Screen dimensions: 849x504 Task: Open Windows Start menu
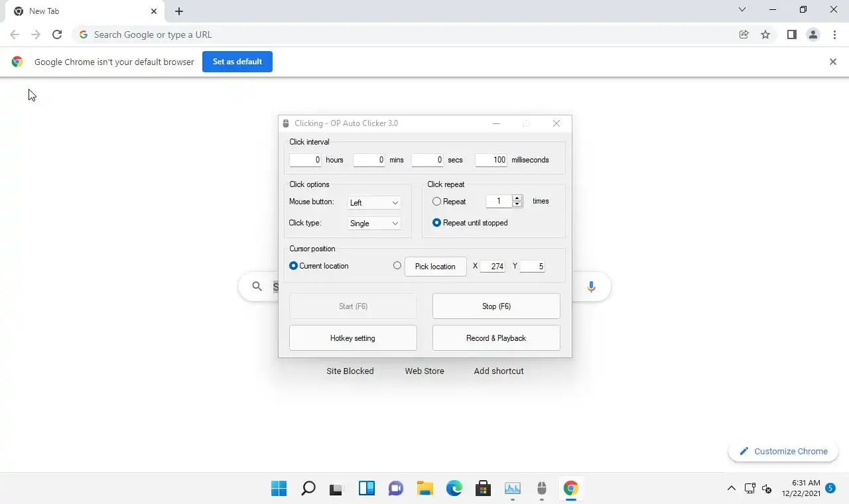(x=279, y=489)
